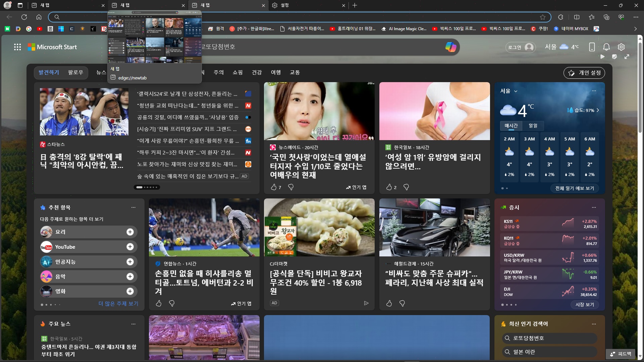Open the 증시 card more options menu
This screenshot has height=362, width=644.
click(x=594, y=207)
